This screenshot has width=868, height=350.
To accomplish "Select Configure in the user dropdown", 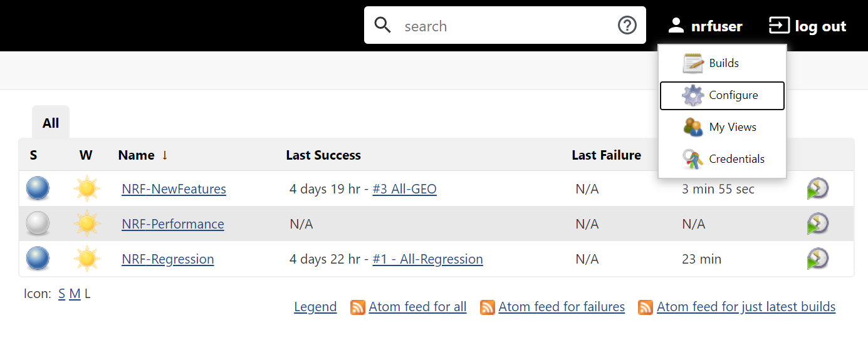I will click(722, 95).
